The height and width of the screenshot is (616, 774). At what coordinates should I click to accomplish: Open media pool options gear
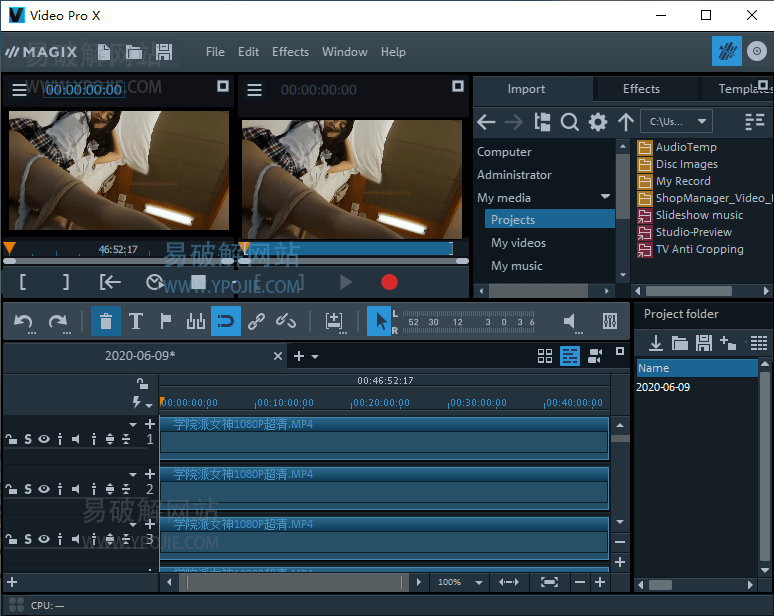click(x=597, y=122)
